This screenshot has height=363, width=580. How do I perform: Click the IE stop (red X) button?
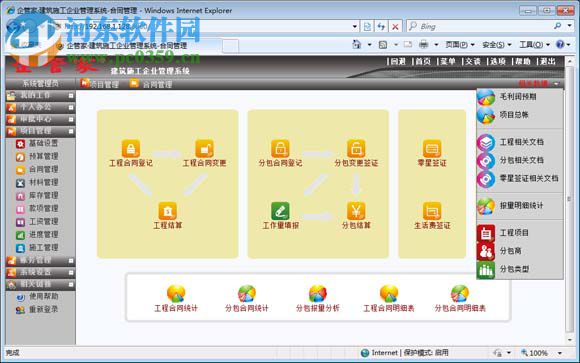[395, 26]
